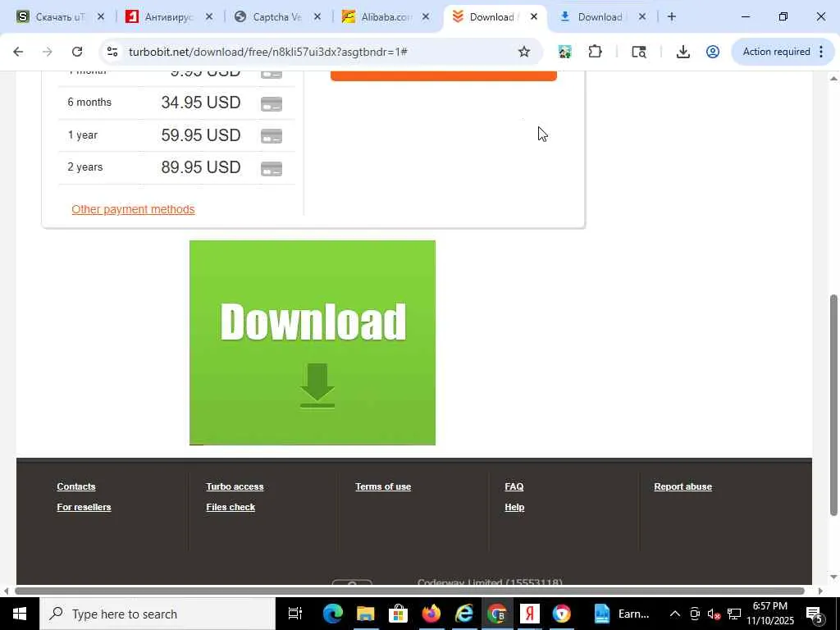Select card payment icon for 1 year
Screen dimensions: 840x630
271,136
